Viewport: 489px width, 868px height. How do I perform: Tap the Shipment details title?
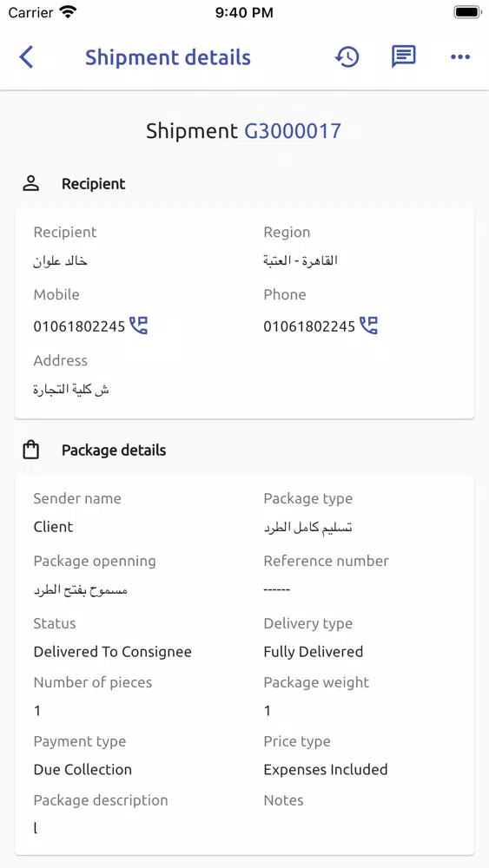pyautogui.click(x=168, y=57)
